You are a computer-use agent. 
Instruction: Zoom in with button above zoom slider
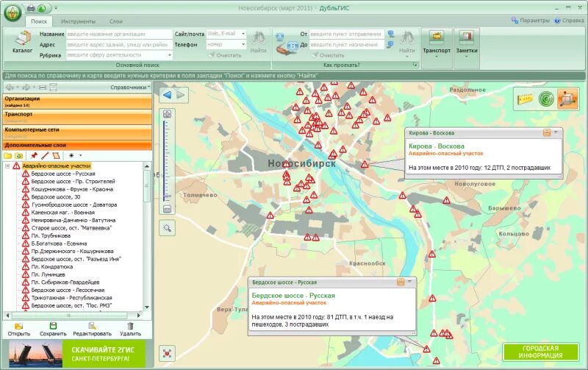point(168,114)
